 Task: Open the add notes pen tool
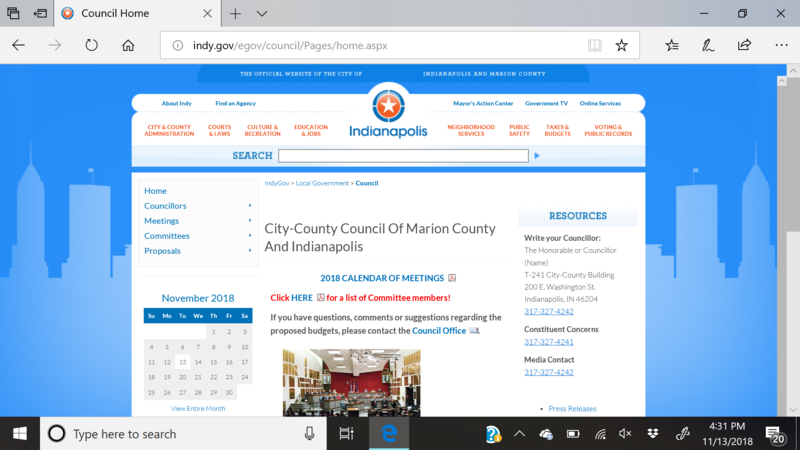[708, 45]
